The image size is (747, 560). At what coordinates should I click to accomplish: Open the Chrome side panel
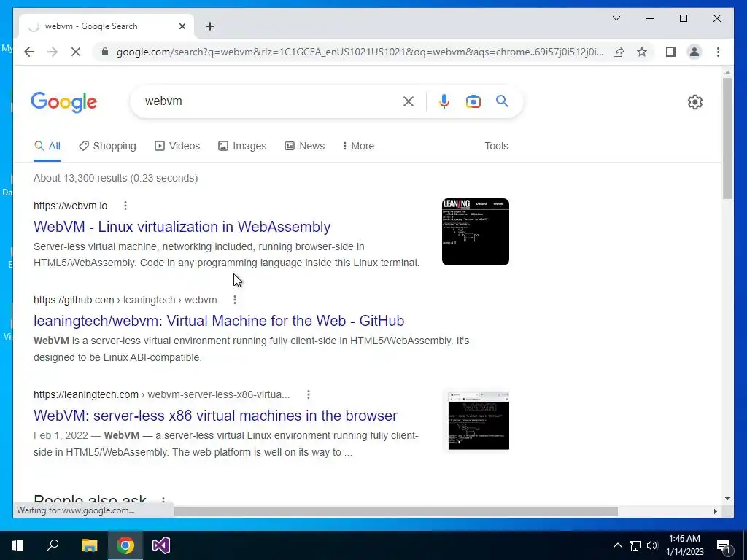tap(671, 52)
